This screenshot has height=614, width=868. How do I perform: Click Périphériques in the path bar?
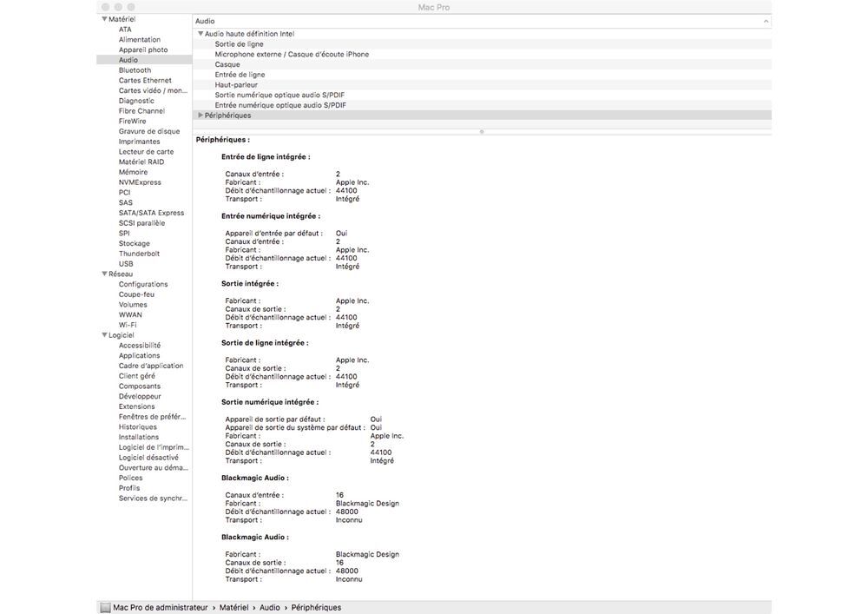tap(316, 607)
